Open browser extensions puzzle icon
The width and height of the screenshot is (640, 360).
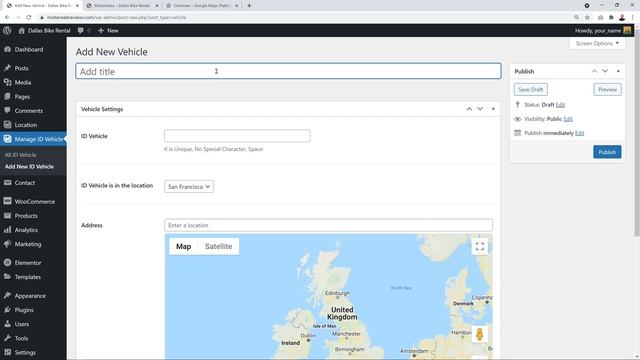click(x=611, y=18)
